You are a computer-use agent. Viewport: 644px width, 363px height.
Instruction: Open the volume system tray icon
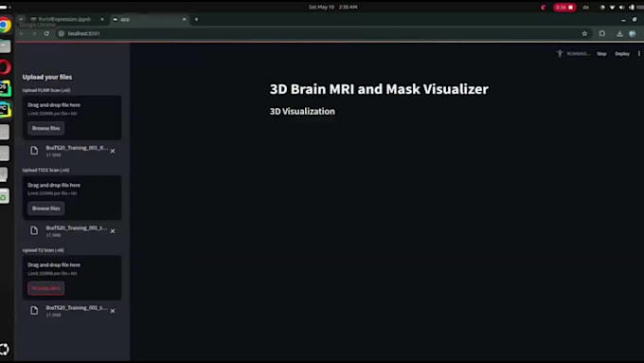(x=621, y=8)
